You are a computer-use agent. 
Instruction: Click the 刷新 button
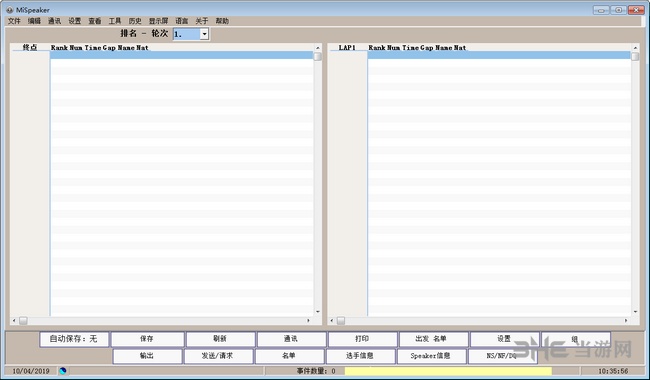click(x=220, y=339)
